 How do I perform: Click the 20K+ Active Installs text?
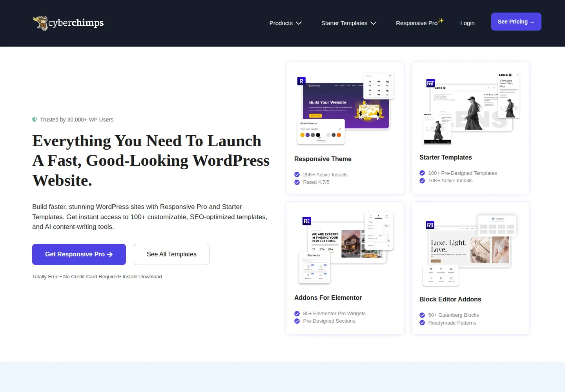click(325, 174)
